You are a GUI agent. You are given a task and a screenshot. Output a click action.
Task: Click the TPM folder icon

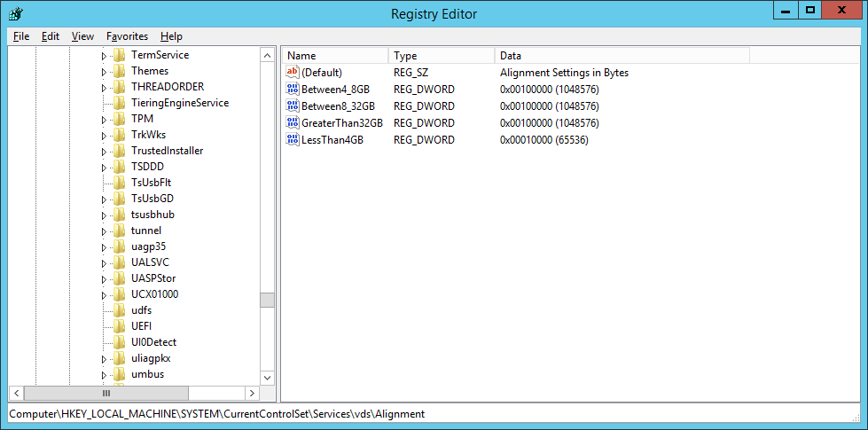coord(119,119)
